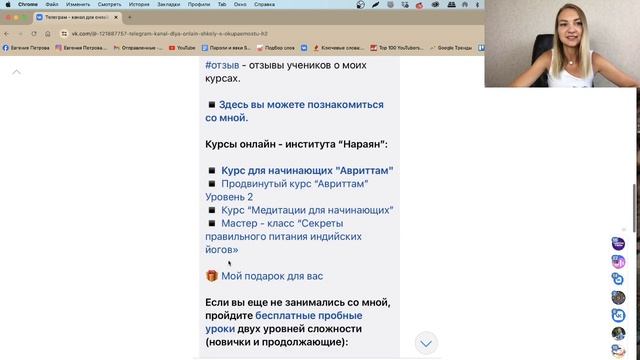
Task: Open the Справка menu
Action: (x=264, y=4)
